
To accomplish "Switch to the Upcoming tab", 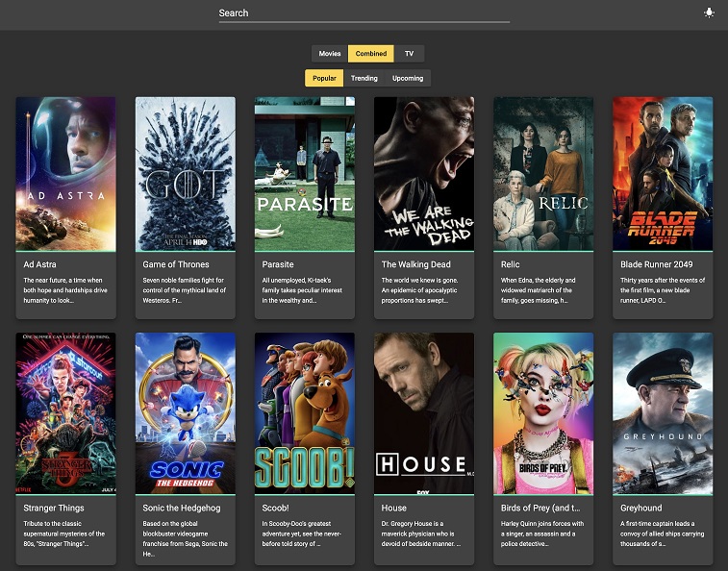I will click(407, 78).
